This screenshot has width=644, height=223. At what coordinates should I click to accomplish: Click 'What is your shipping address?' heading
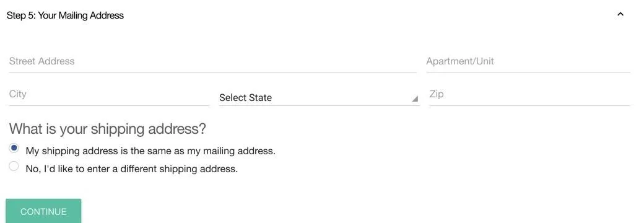pos(107,129)
